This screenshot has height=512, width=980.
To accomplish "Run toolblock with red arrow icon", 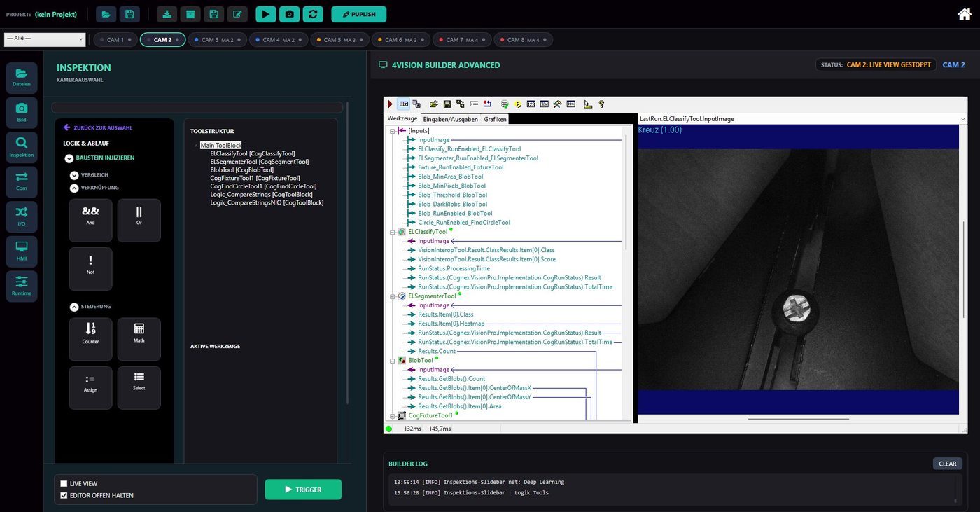I will [390, 104].
